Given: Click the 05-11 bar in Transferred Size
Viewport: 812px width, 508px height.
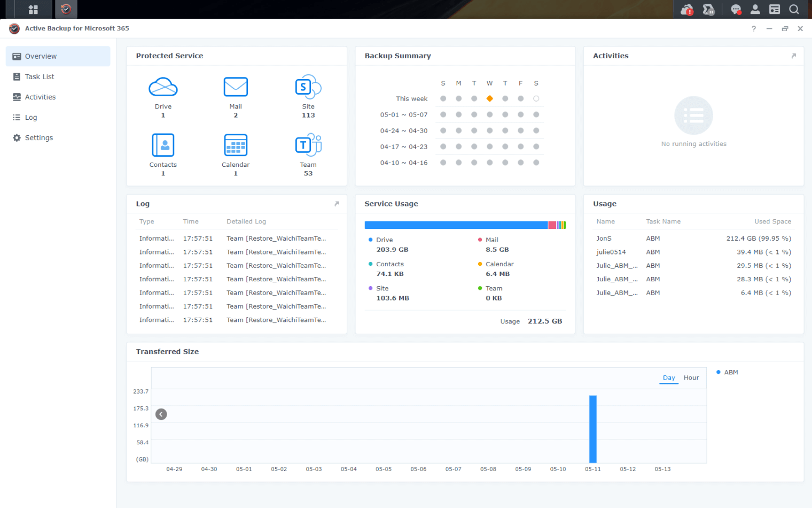Looking at the screenshot, I should click(x=592, y=428).
